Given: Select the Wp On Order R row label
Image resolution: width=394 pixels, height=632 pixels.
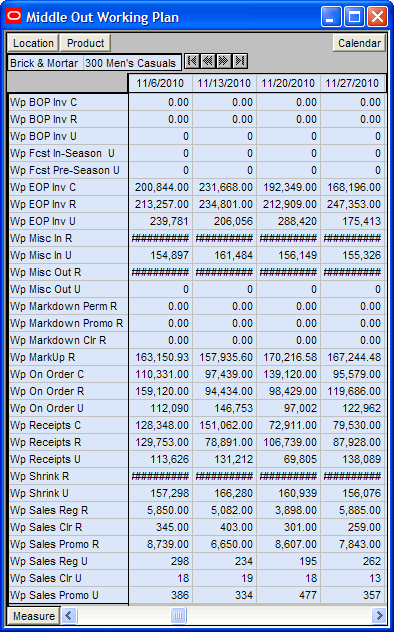Looking at the screenshot, I should pos(68,391).
